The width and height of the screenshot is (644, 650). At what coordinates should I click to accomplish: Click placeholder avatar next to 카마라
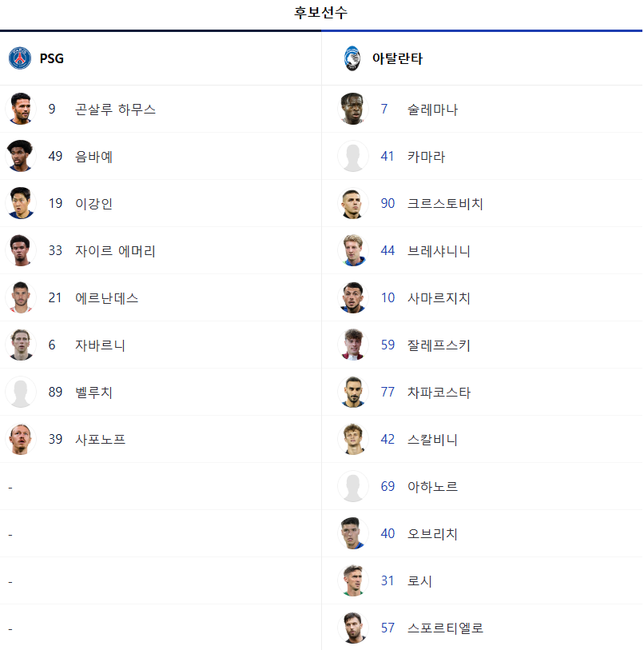(353, 156)
